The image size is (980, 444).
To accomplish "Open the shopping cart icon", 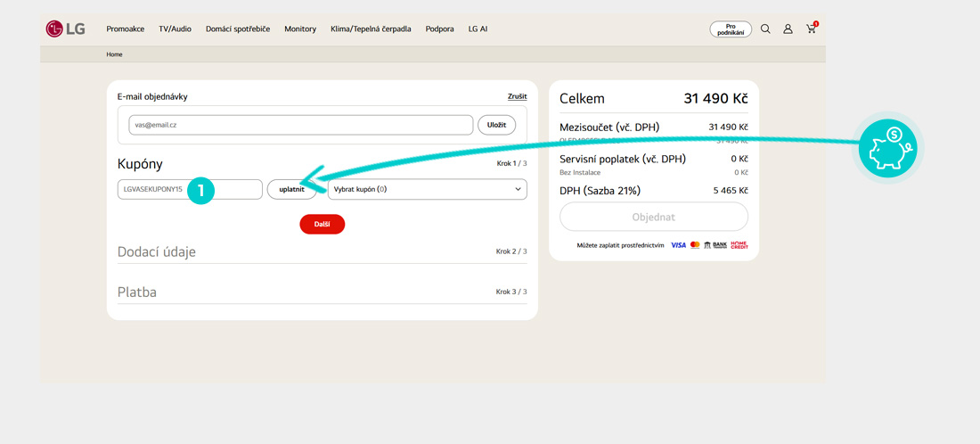I will (811, 29).
